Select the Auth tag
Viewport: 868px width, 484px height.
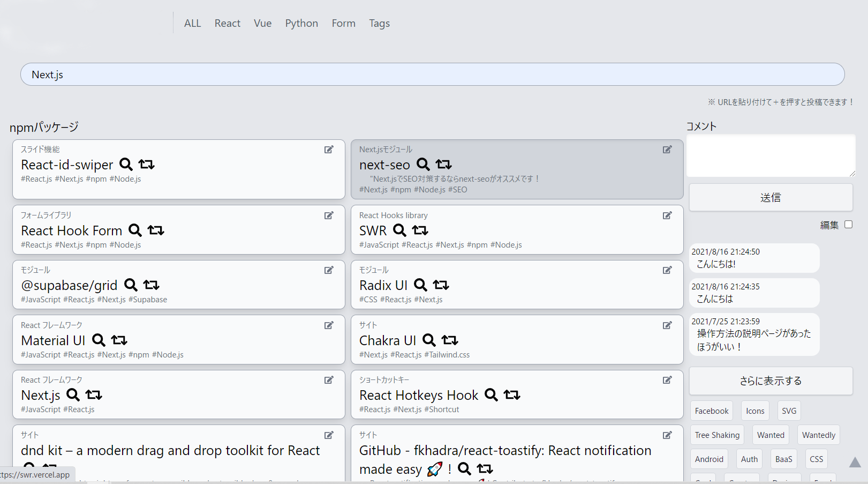[x=749, y=459]
